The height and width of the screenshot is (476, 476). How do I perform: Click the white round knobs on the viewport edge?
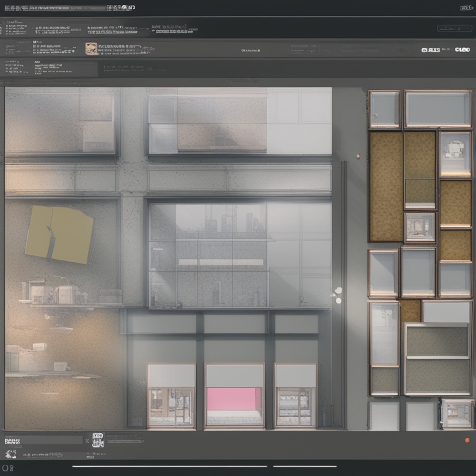pos(338,296)
